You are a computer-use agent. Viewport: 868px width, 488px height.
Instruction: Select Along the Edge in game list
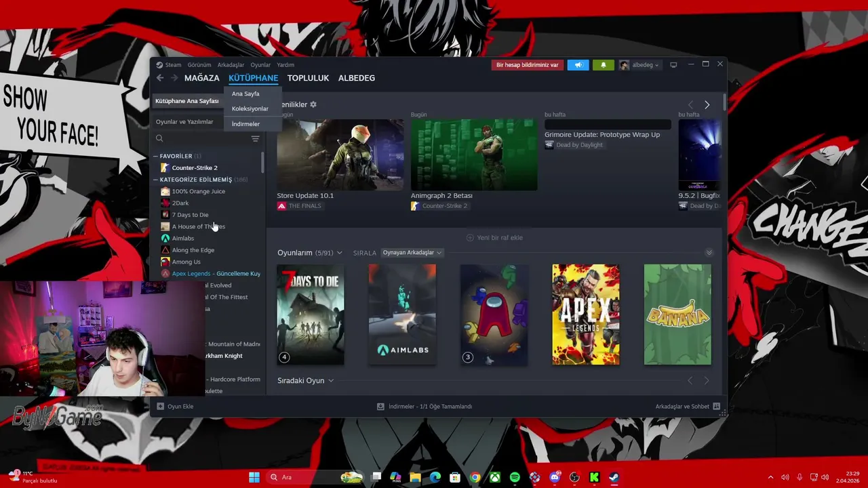pyautogui.click(x=193, y=250)
